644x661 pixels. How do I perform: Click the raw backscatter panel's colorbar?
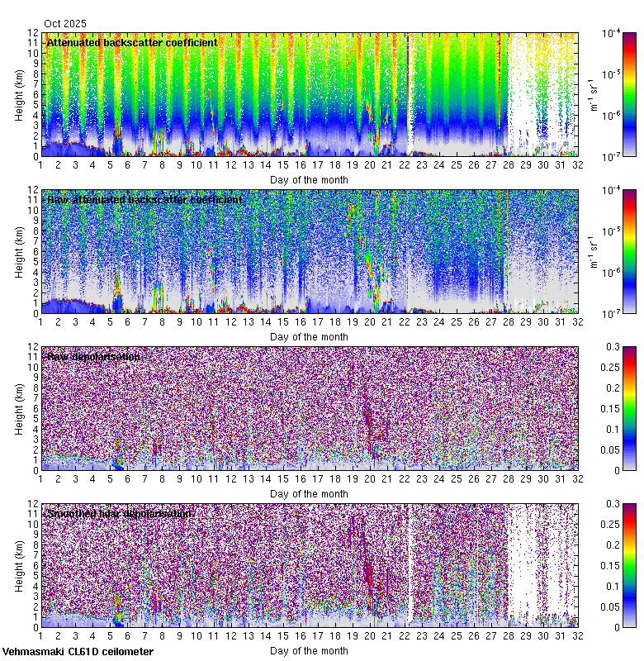tap(629, 251)
